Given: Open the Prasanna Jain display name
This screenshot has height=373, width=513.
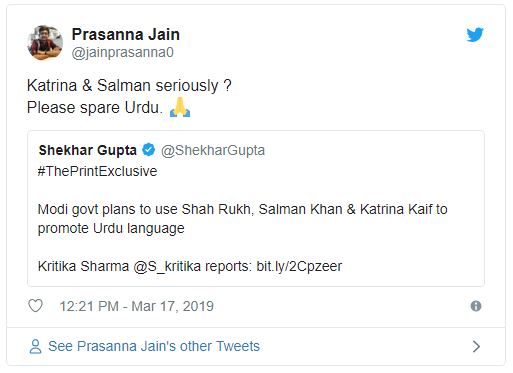Looking at the screenshot, I should click(126, 34).
